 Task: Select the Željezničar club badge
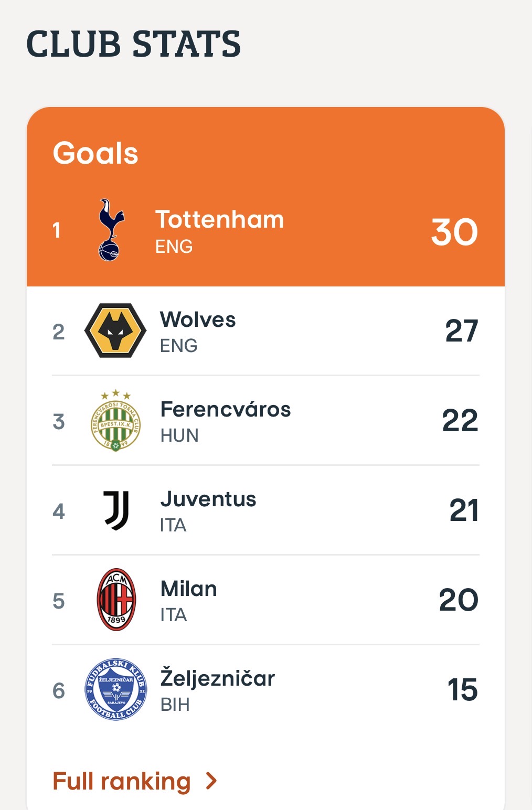pos(116,689)
